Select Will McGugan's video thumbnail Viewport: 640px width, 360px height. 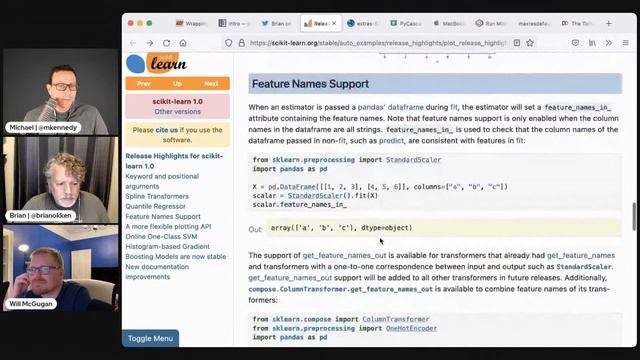60,268
